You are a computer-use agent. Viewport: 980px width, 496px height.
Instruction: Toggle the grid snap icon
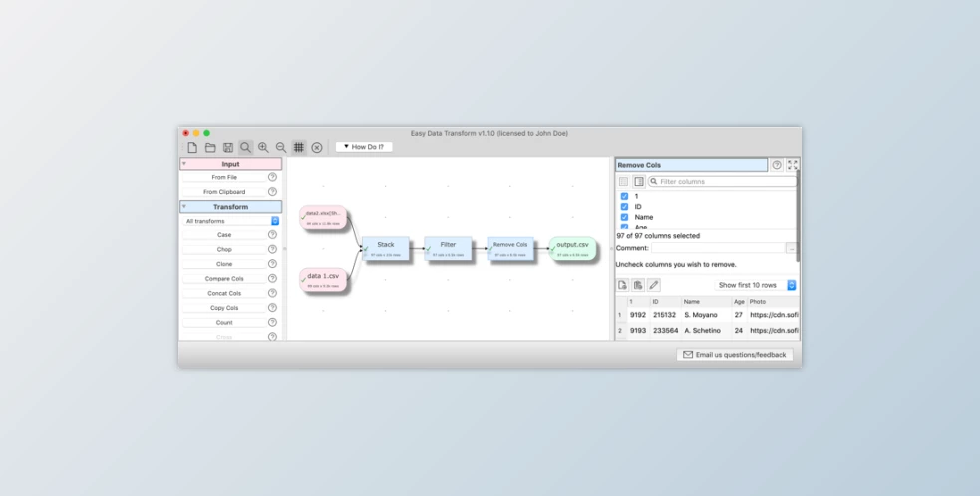pos(299,148)
